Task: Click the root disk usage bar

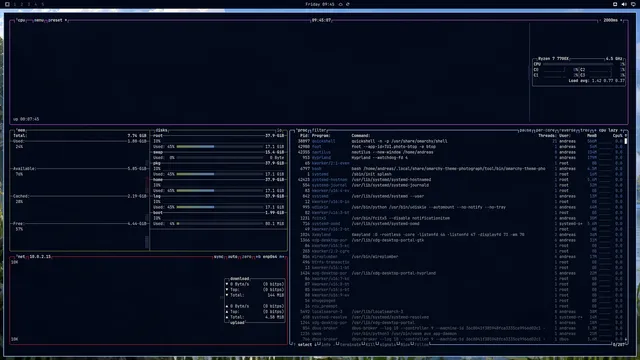Action: (220, 147)
